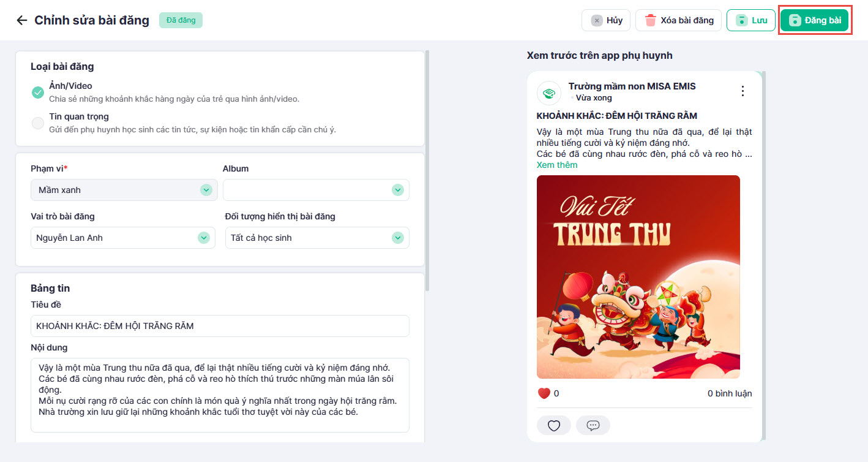Go back using the left arrow icon
The width and height of the screenshot is (868, 462).
tap(22, 20)
